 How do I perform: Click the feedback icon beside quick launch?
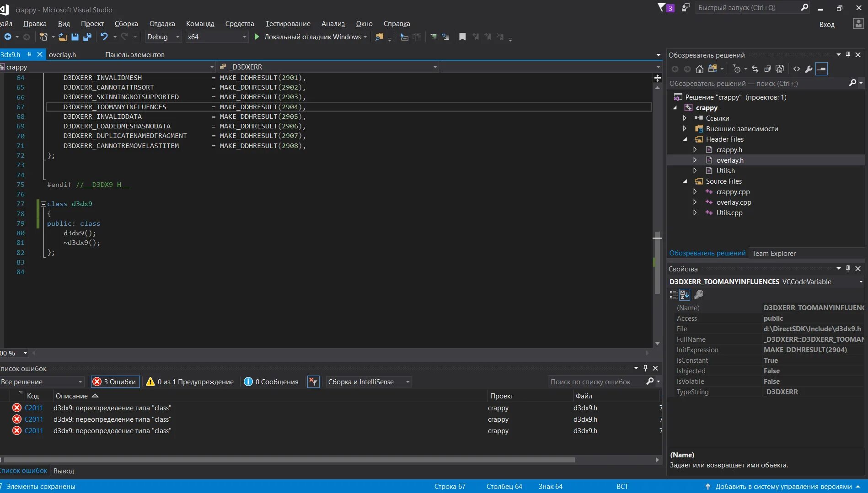[686, 7]
